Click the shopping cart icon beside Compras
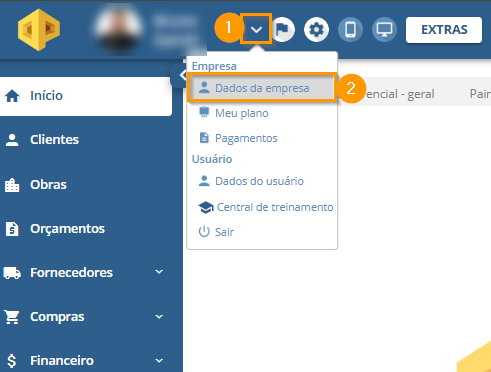This screenshot has height=372, width=491. coord(12,317)
